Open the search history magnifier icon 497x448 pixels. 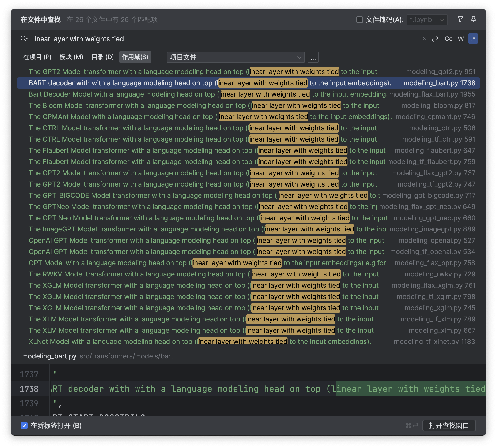[24, 39]
